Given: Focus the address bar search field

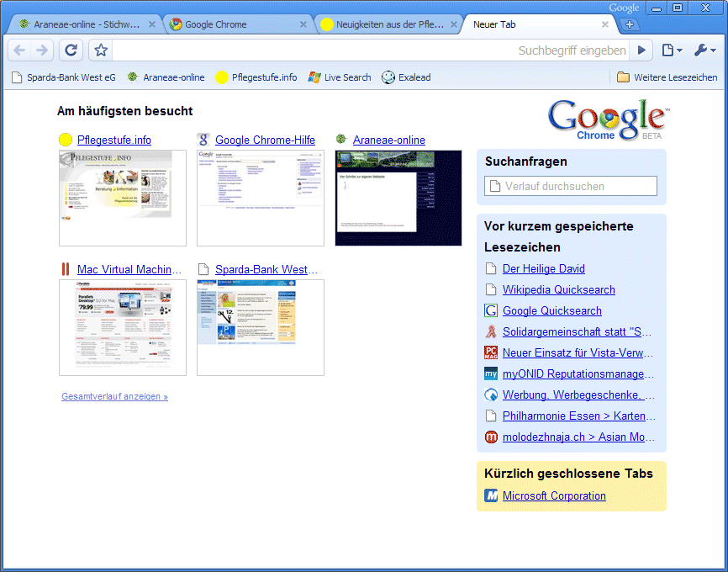Looking at the screenshot, I should point(371,50).
